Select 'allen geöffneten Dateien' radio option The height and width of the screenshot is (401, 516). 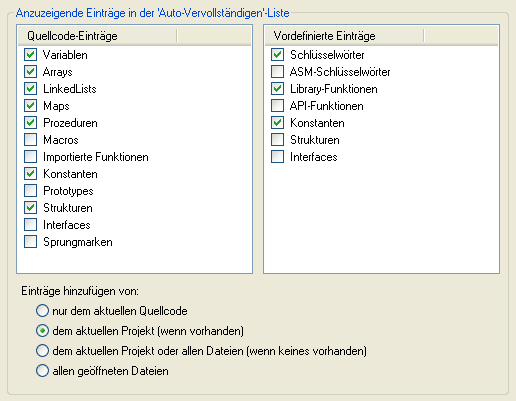(x=42, y=371)
